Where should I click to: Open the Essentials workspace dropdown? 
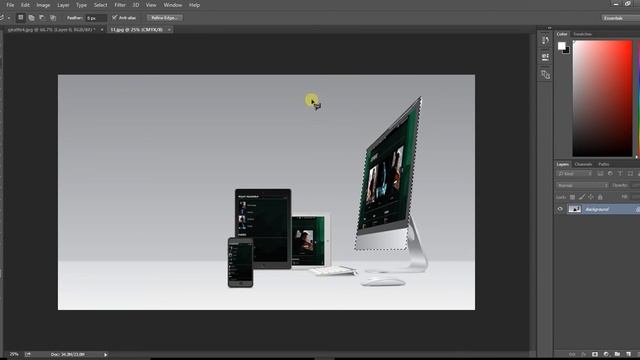point(620,18)
